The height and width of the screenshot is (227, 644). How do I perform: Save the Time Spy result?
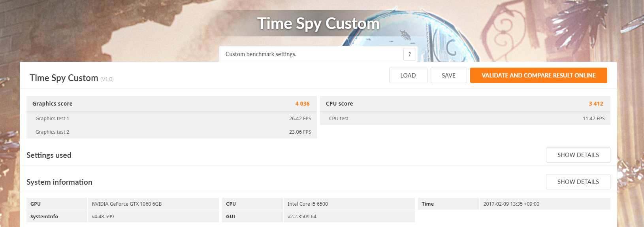[448, 76]
